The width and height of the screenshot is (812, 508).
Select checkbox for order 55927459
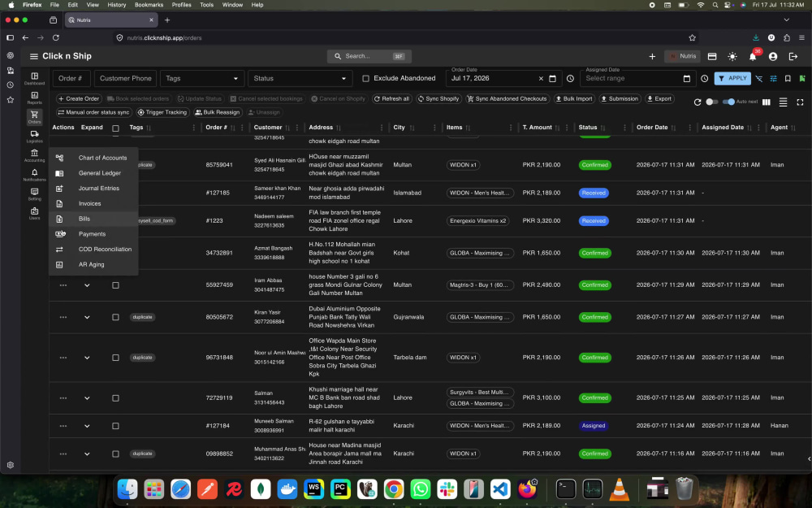click(115, 285)
